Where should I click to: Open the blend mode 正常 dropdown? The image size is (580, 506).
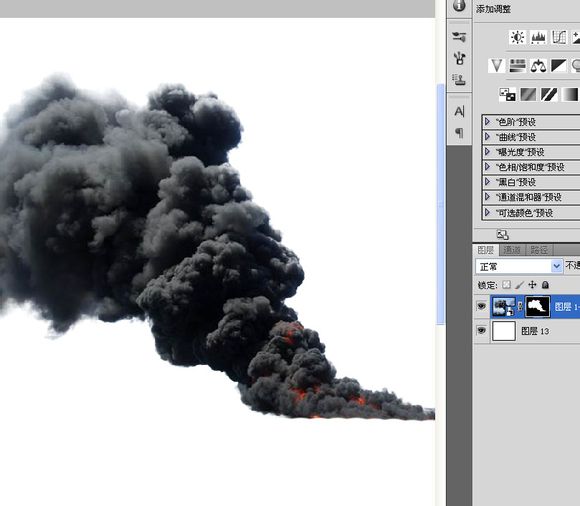coord(519,266)
